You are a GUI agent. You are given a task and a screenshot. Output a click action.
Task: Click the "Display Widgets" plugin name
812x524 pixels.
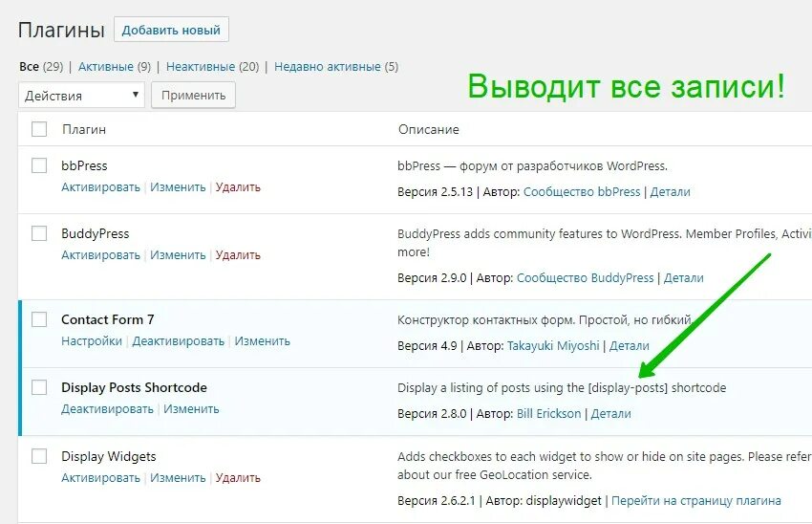coord(109,457)
